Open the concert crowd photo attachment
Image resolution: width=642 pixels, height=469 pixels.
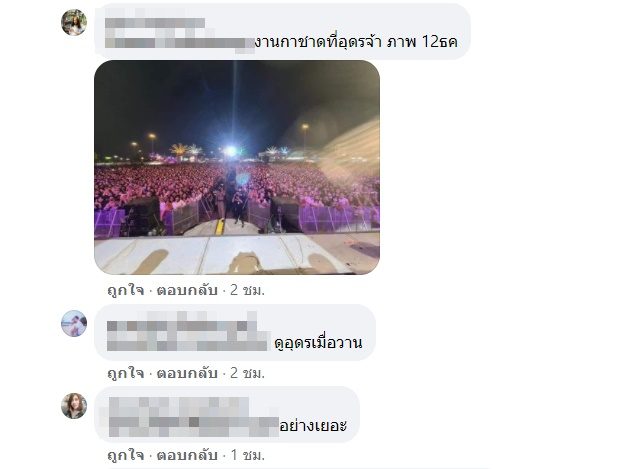[237, 167]
